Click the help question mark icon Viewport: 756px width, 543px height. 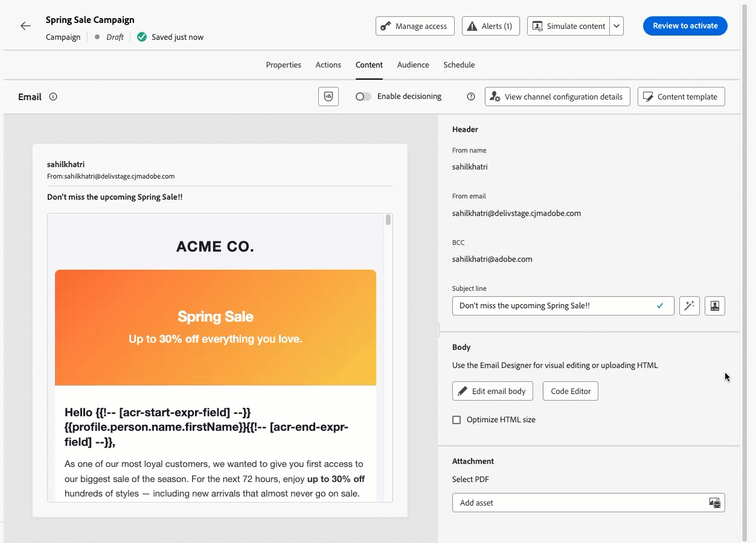tap(471, 97)
